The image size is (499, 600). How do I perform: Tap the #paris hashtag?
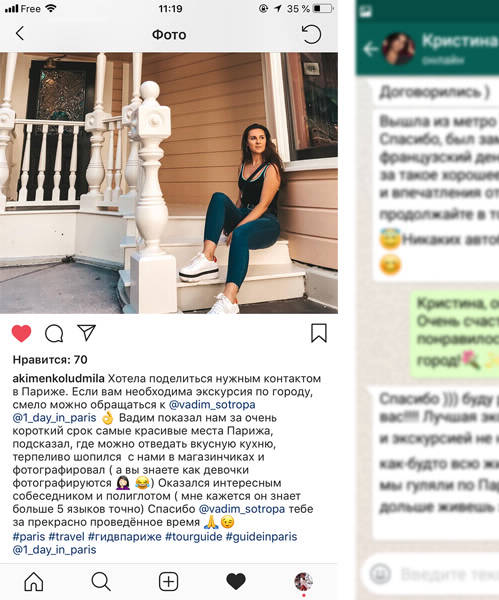point(29,536)
